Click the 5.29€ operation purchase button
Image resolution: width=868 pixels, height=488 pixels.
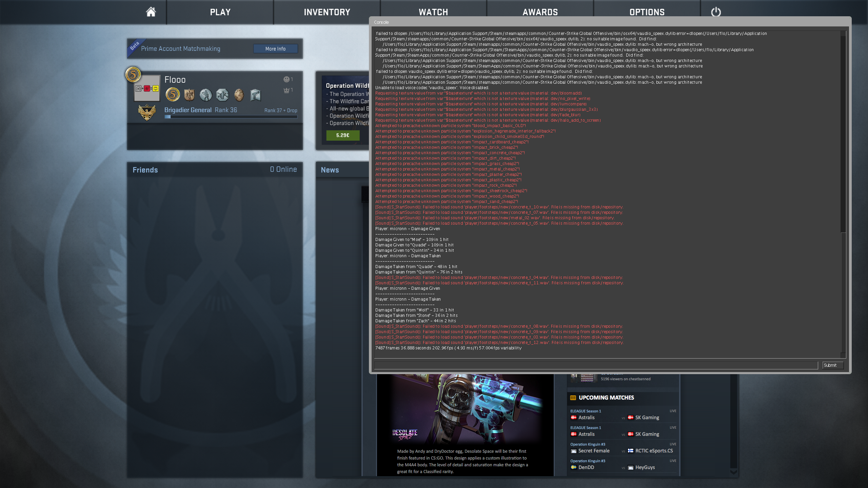click(x=342, y=135)
